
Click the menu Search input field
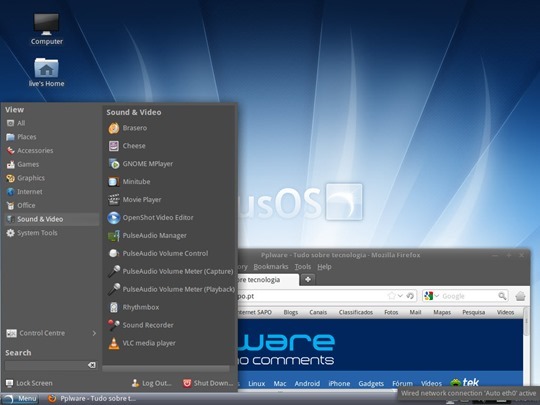(x=46, y=365)
